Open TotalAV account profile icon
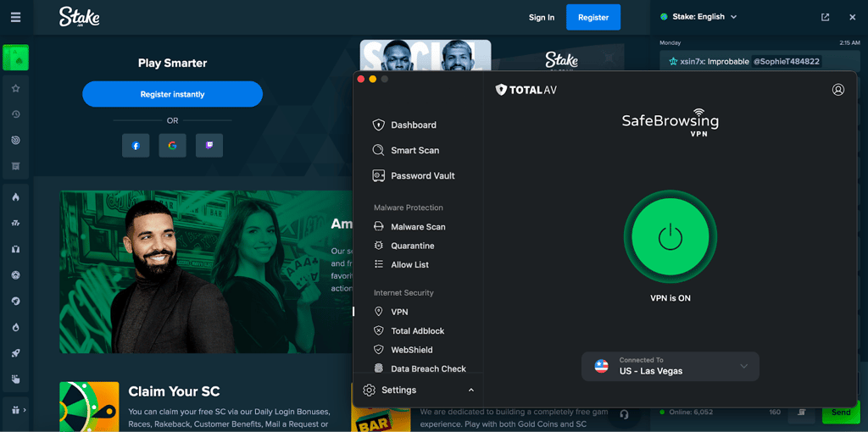The width and height of the screenshot is (868, 432). [838, 90]
